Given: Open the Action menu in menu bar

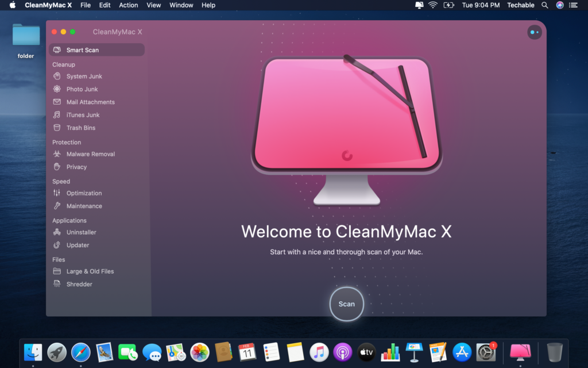Looking at the screenshot, I should coord(129,5).
